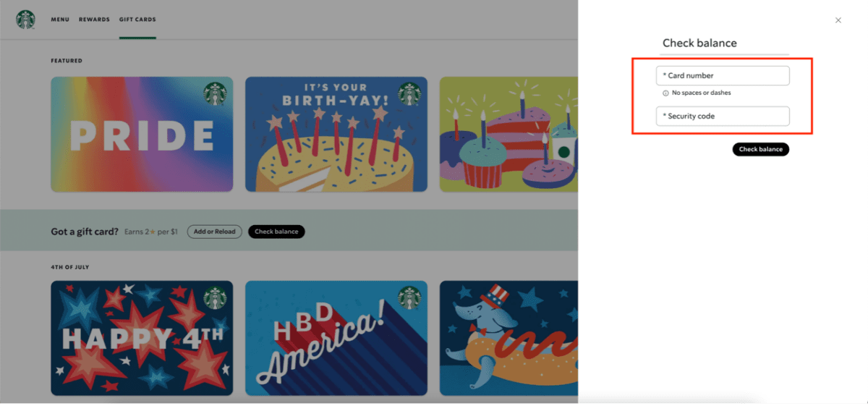
Task: Focus the Security code input field
Action: coord(723,116)
